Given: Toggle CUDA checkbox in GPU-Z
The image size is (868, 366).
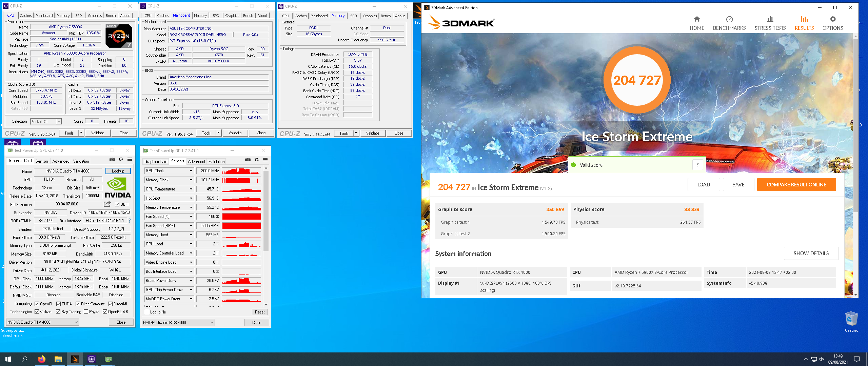Looking at the screenshot, I should (58, 304).
